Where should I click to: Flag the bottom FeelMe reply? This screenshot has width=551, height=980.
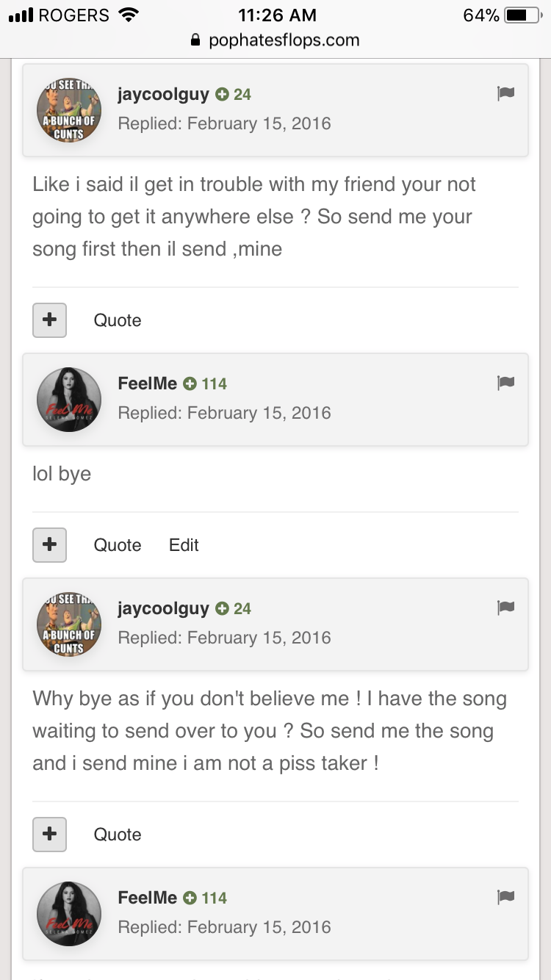(x=505, y=897)
